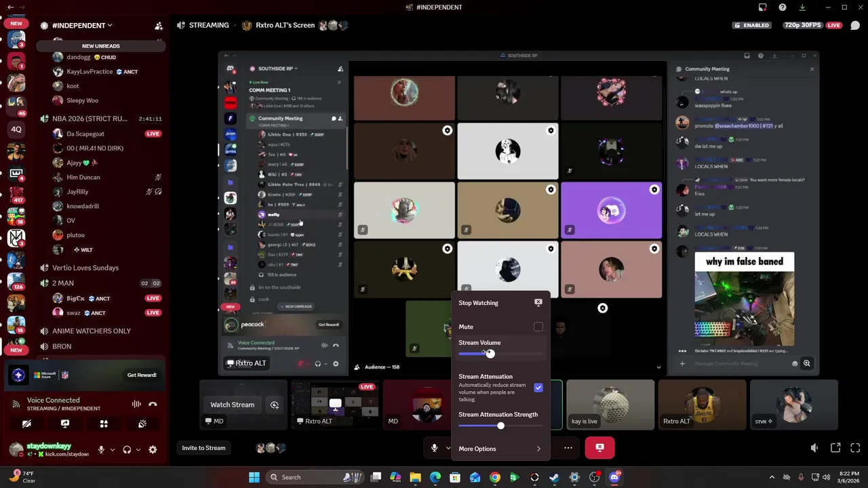Click the Stream Volume slider handle
The image size is (868, 488).
point(490,354)
